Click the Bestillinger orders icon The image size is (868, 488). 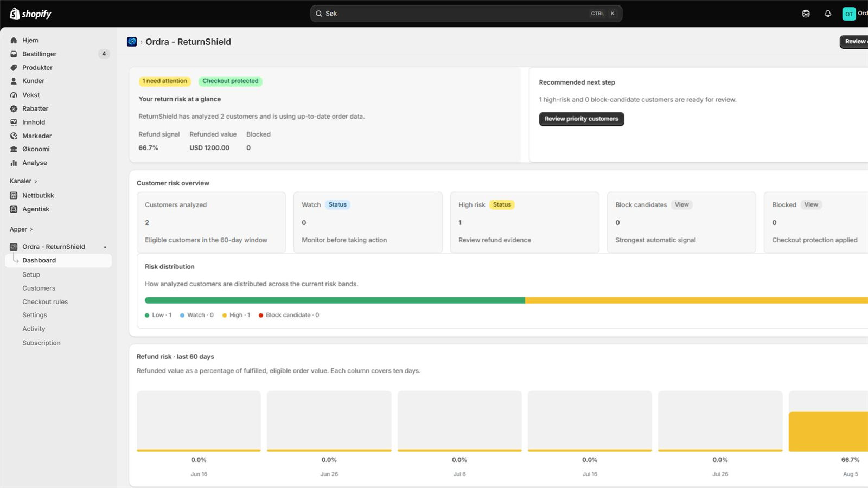click(x=14, y=54)
